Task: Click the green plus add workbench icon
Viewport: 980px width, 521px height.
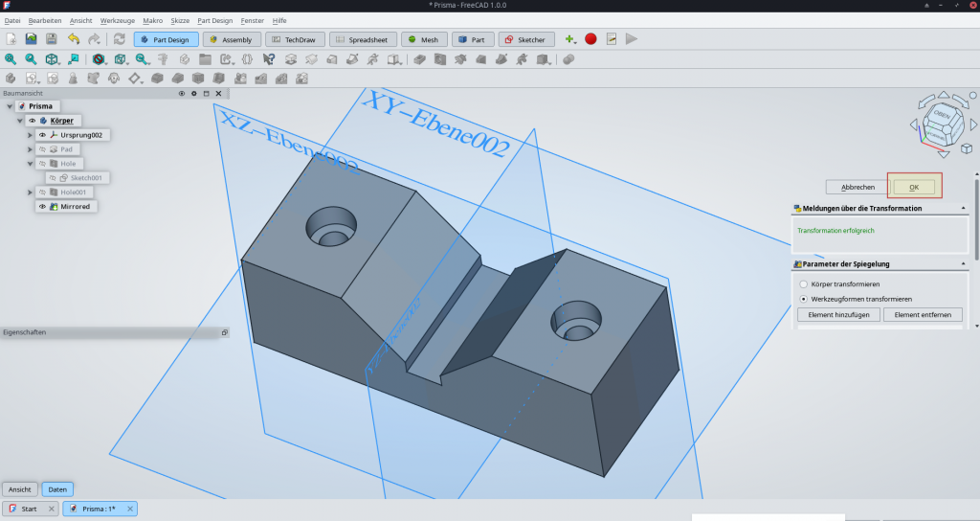Action: coord(569,39)
